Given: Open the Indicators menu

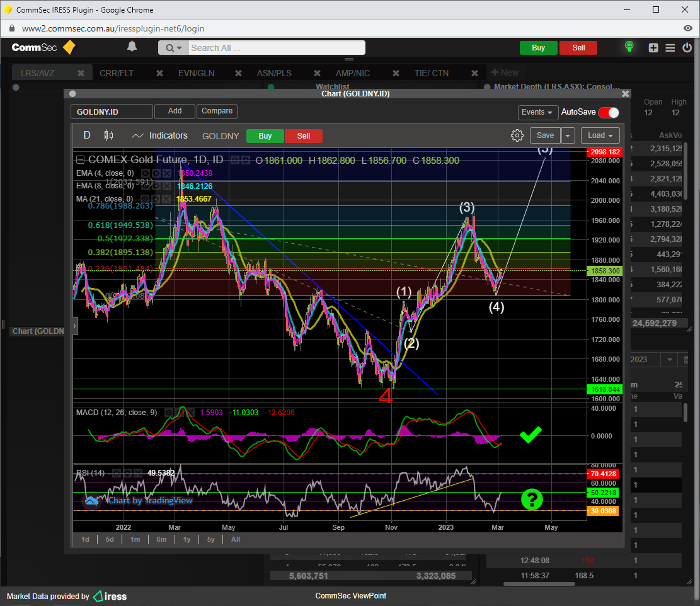Looking at the screenshot, I should pos(159,135).
